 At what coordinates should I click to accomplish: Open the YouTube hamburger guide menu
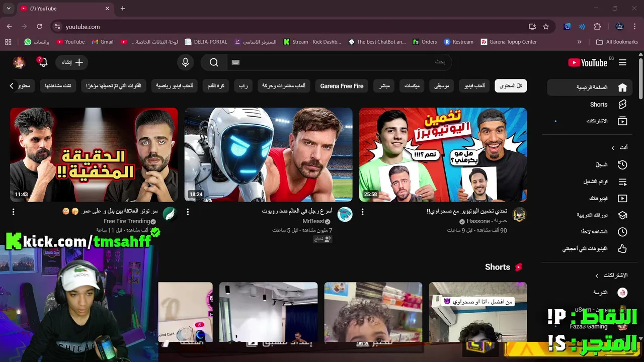[622, 62]
